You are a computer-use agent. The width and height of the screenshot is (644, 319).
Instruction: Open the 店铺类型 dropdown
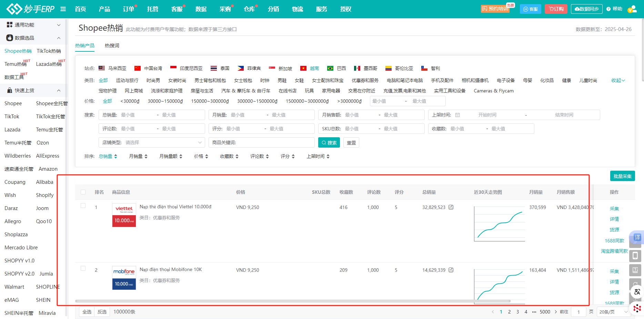pos(152,142)
